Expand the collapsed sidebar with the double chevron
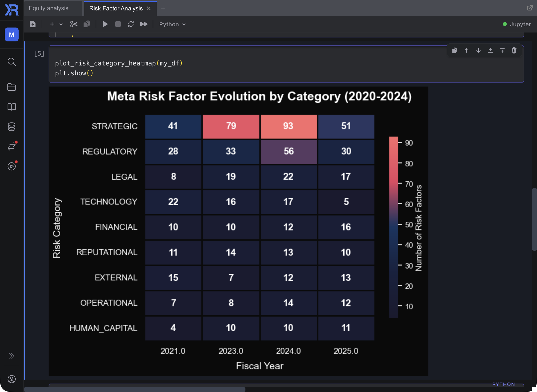 (11, 356)
